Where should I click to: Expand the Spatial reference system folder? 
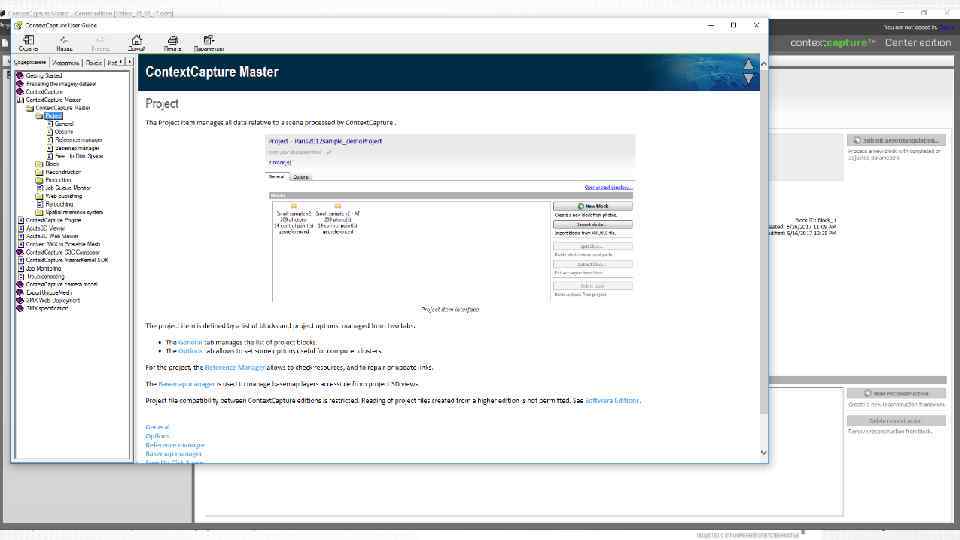click(x=39, y=212)
